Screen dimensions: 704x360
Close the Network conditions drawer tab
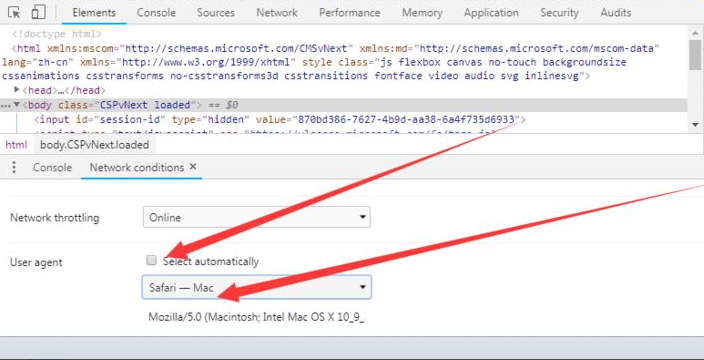pos(193,167)
